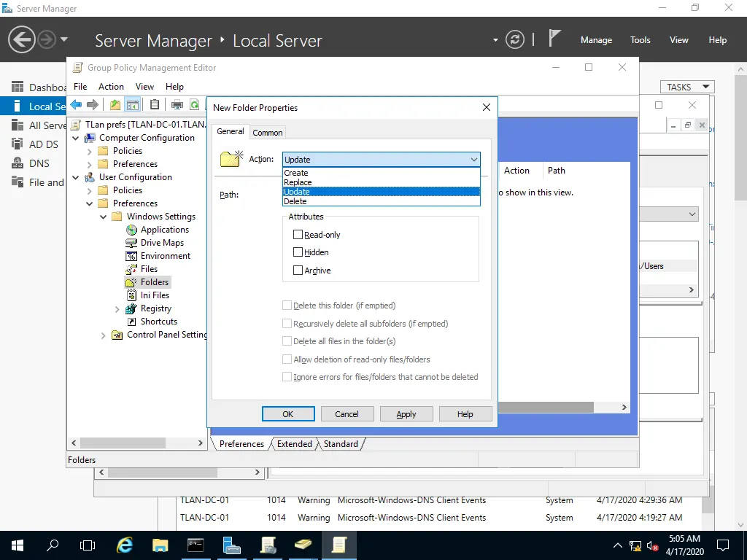Switch to the Standard tab at bottom

[341, 444]
